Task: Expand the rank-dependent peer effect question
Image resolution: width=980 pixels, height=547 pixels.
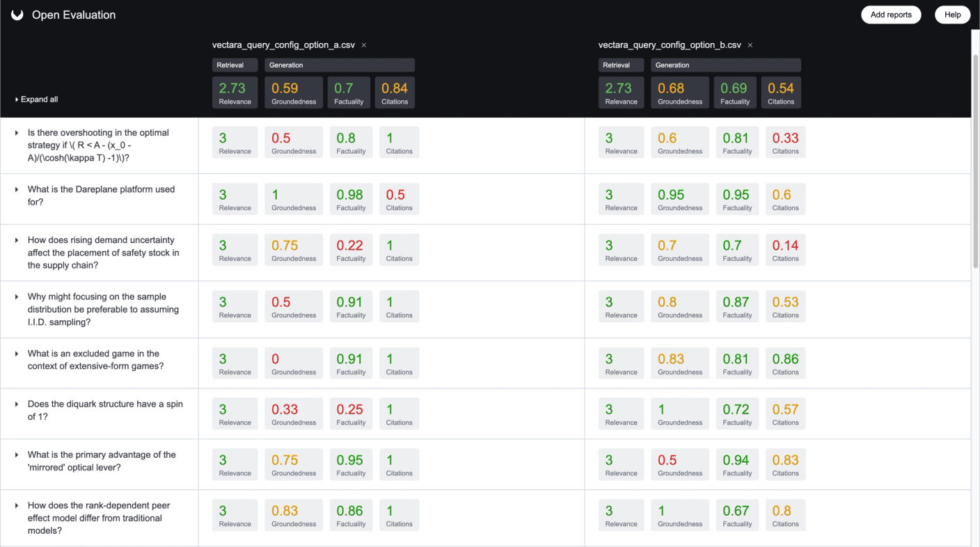Action: (x=17, y=506)
